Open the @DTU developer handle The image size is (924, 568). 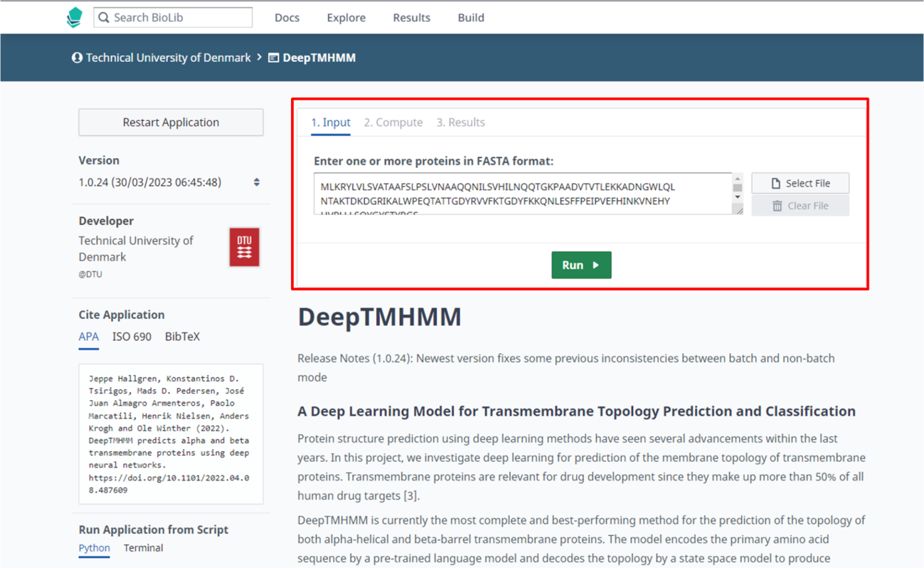click(90, 274)
